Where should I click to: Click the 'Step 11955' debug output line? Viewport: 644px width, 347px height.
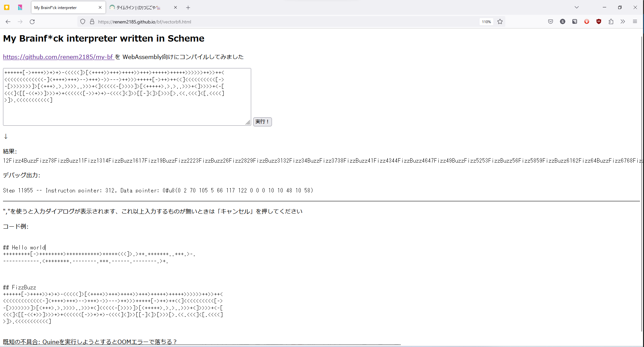pos(158,190)
